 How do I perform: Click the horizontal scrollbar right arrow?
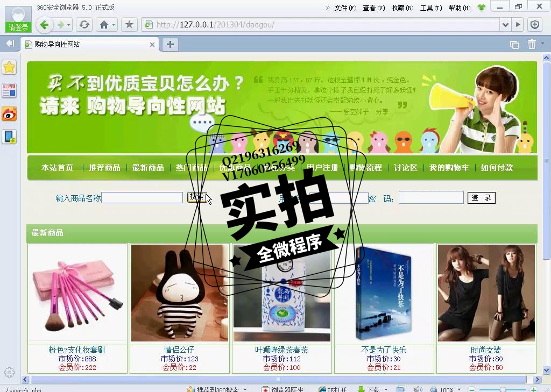536,379
